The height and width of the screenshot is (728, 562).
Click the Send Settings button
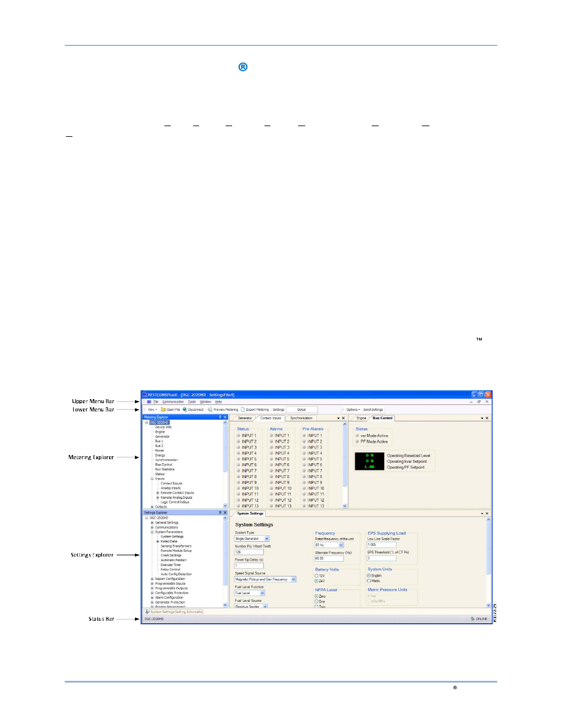(x=373, y=409)
